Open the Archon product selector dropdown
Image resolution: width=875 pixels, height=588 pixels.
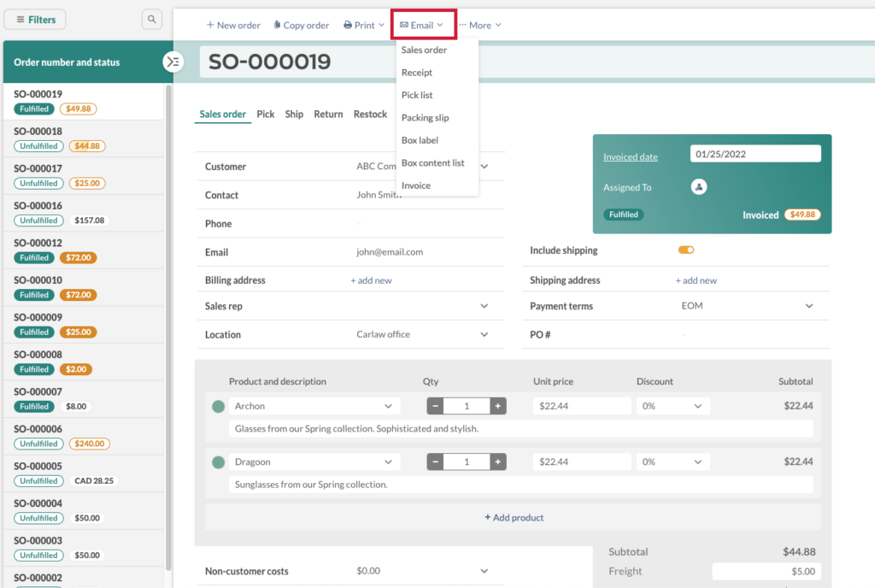pyautogui.click(x=314, y=405)
